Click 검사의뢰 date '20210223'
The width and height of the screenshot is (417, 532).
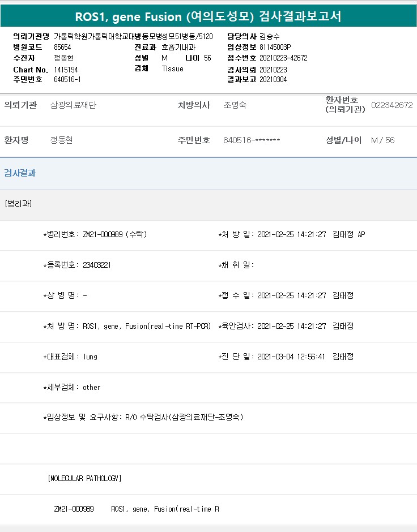pyautogui.click(x=273, y=70)
